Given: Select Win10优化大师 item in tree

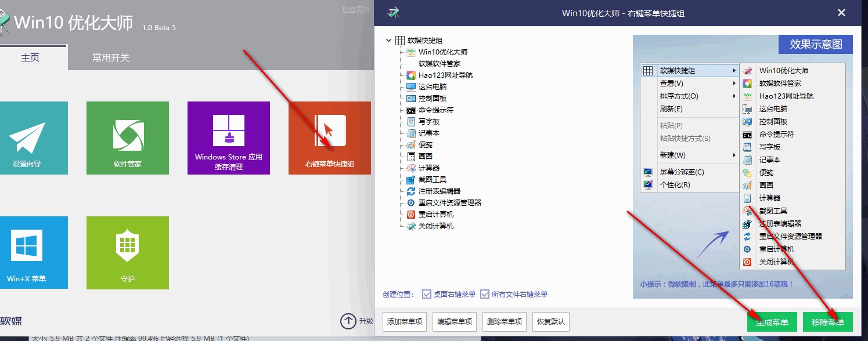Looking at the screenshot, I should click(443, 52).
